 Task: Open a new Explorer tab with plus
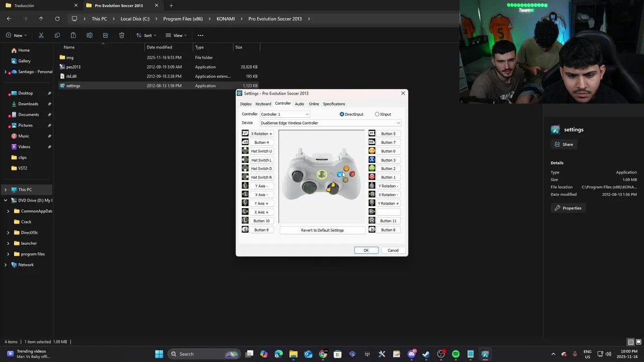pos(171,6)
